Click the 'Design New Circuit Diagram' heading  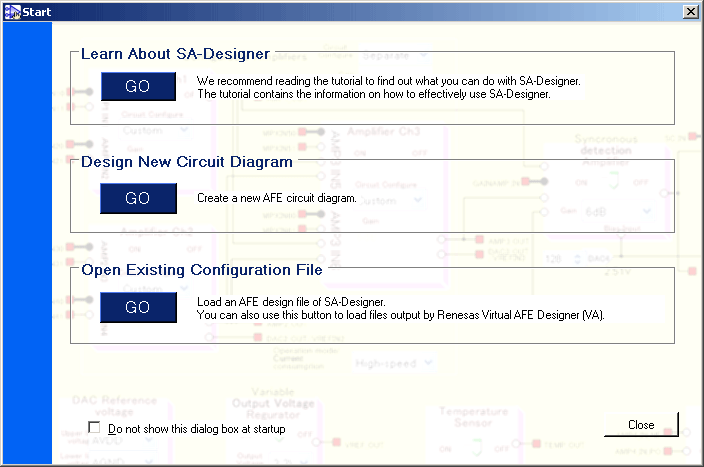[187, 162]
